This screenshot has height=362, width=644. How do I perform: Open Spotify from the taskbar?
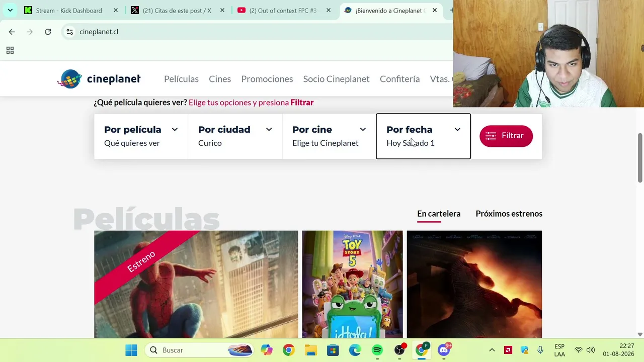click(377, 350)
